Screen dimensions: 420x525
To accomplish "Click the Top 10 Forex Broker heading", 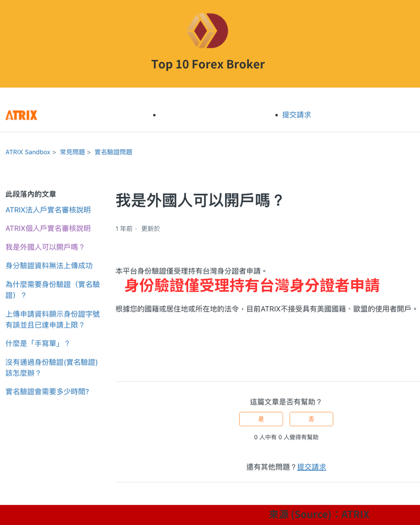I will (208, 64).
